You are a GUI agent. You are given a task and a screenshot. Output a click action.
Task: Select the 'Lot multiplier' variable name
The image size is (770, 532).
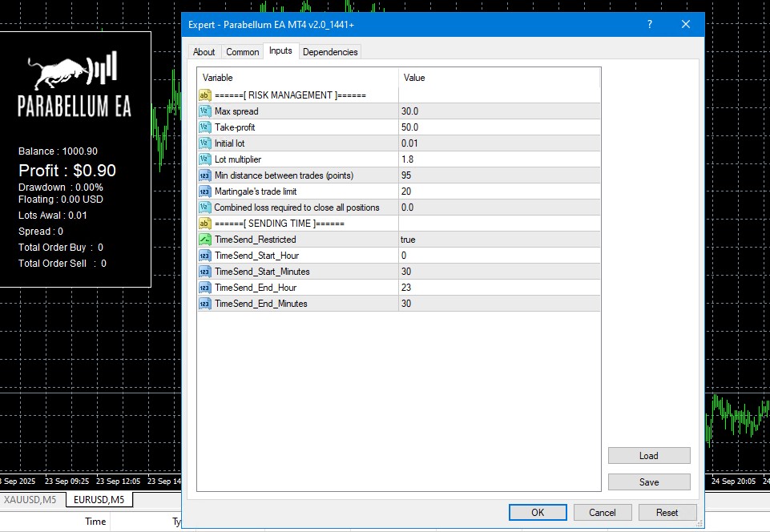238,159
